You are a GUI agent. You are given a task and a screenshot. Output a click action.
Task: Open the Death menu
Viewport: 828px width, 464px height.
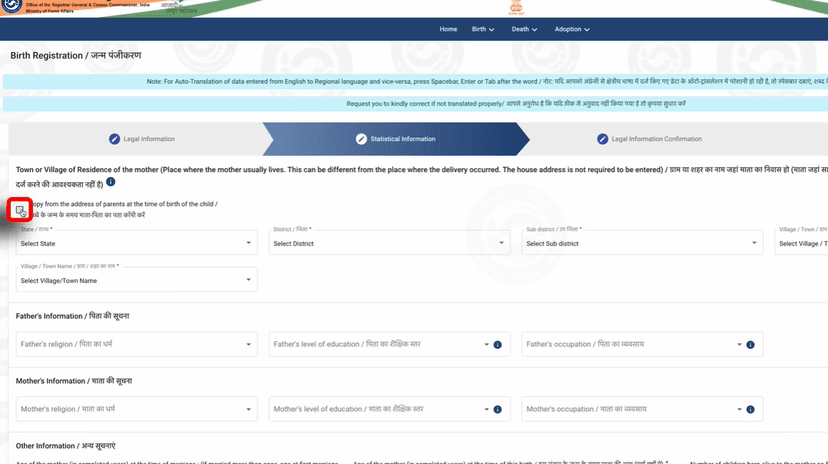coord(524,29)
